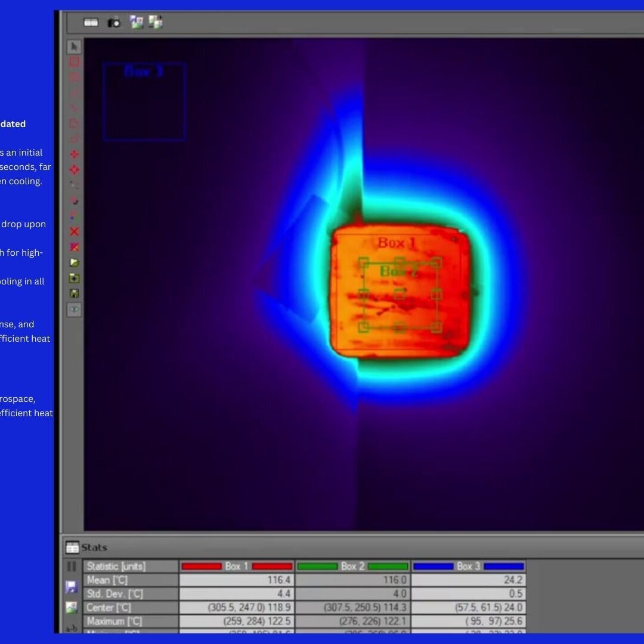The height and width of the screenshot is (644, 644).
Task: Click Box 1 center value 118.9
Action: click(x=237, y=608)
